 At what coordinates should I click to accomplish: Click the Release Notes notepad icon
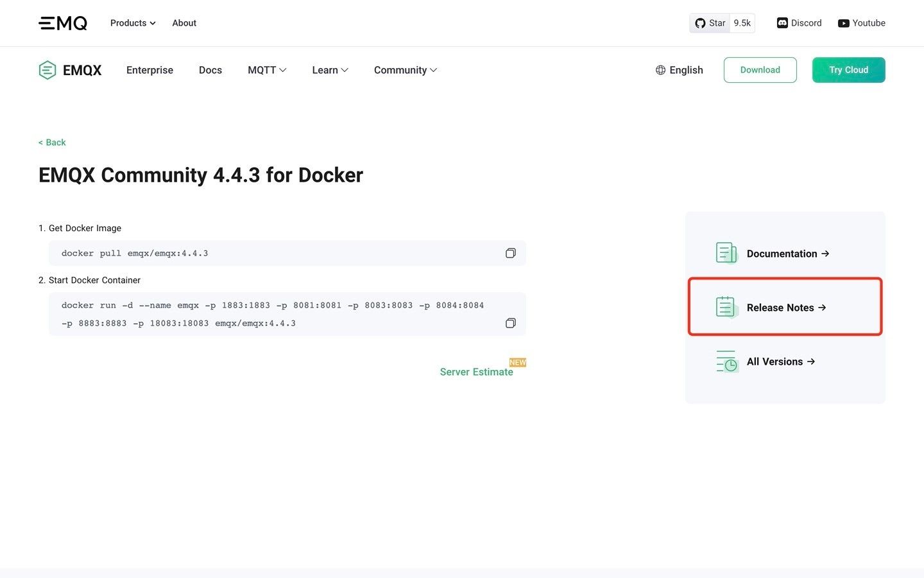coord(727,307)
